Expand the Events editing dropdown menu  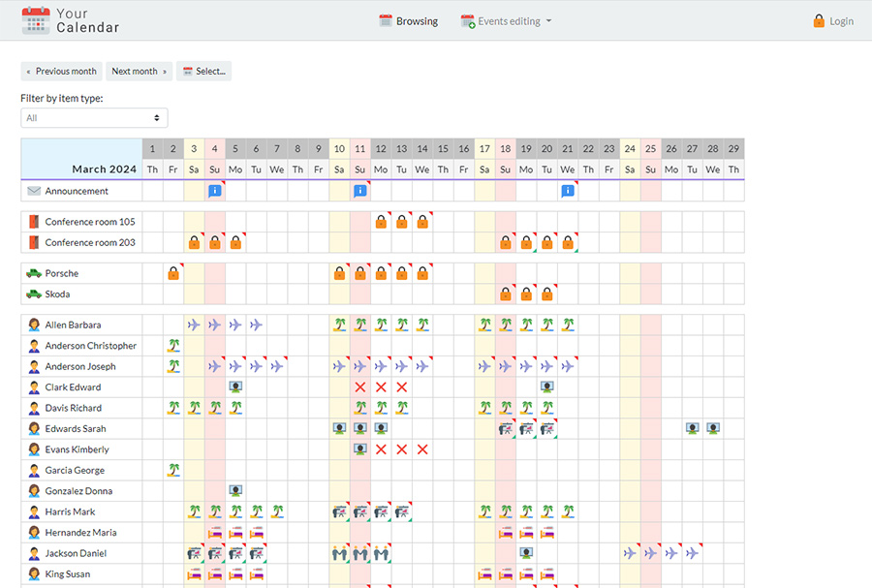[506, 21]
